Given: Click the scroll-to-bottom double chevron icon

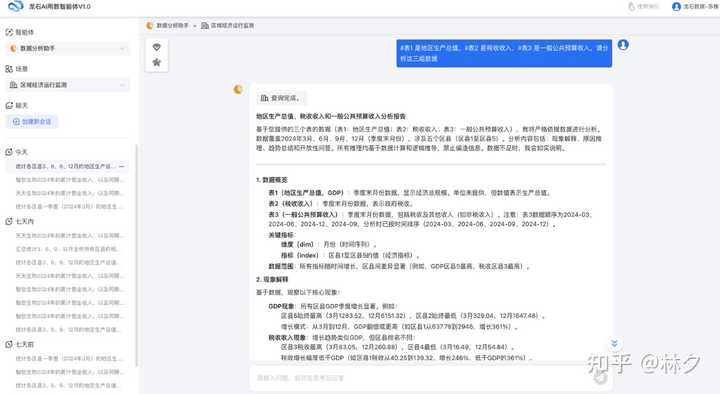Looking at the screenshot, I should 614,343.
